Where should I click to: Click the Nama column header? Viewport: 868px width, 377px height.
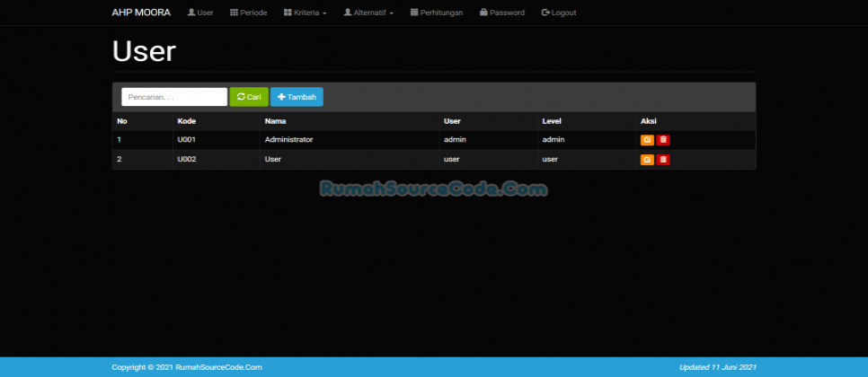coord(274,121)
